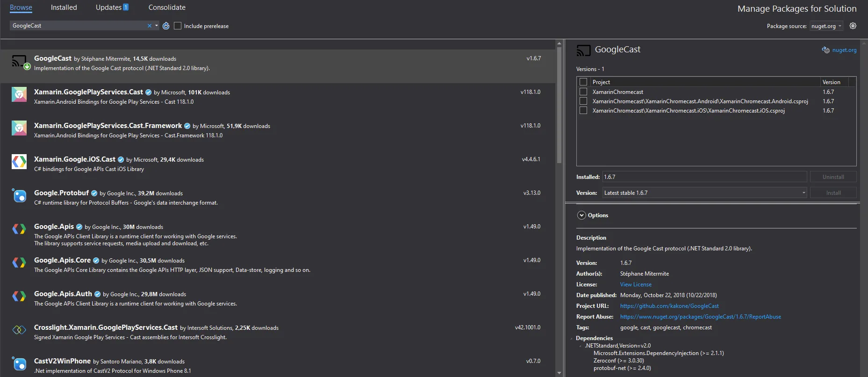Image resolution: width=868 pixels, height=377 pixels.
Task: Collapse the Dependencies tree node
Action: point(571,338)
